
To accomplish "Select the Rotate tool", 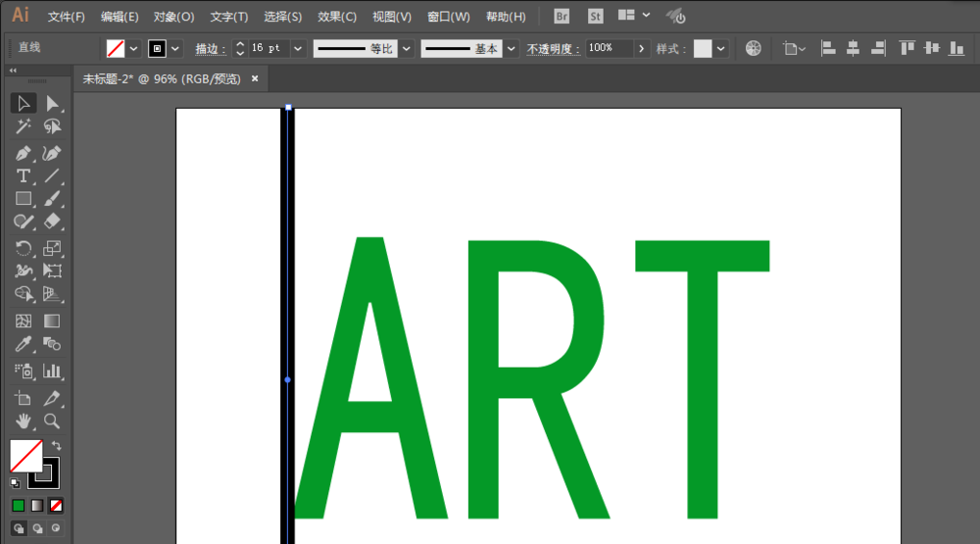I will (24, 248).
